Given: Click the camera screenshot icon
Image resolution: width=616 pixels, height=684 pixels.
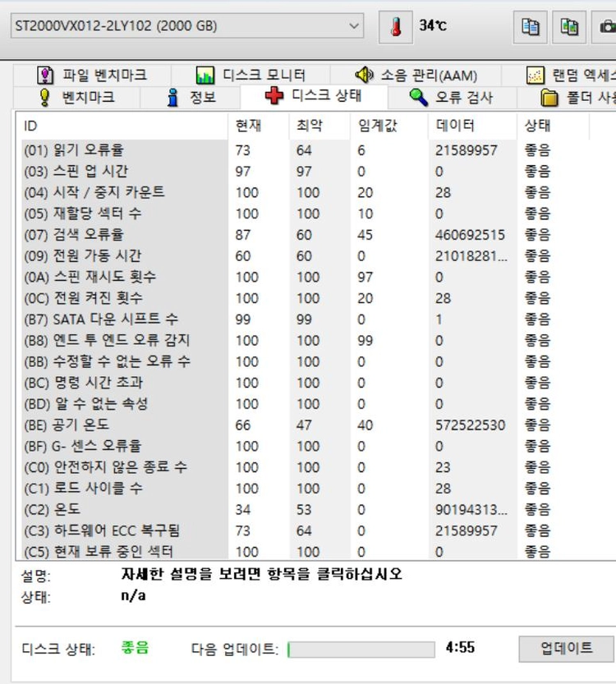Looking at the screenshot, I should pos(605,26).
